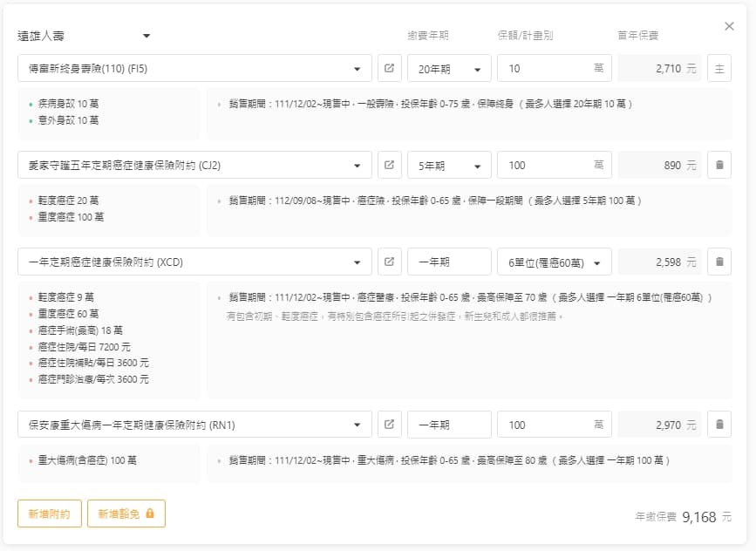Viewport: 756px width, 551px height.
Task: Expand the 5年期 payment term dropdown
Action: (448, 165)
